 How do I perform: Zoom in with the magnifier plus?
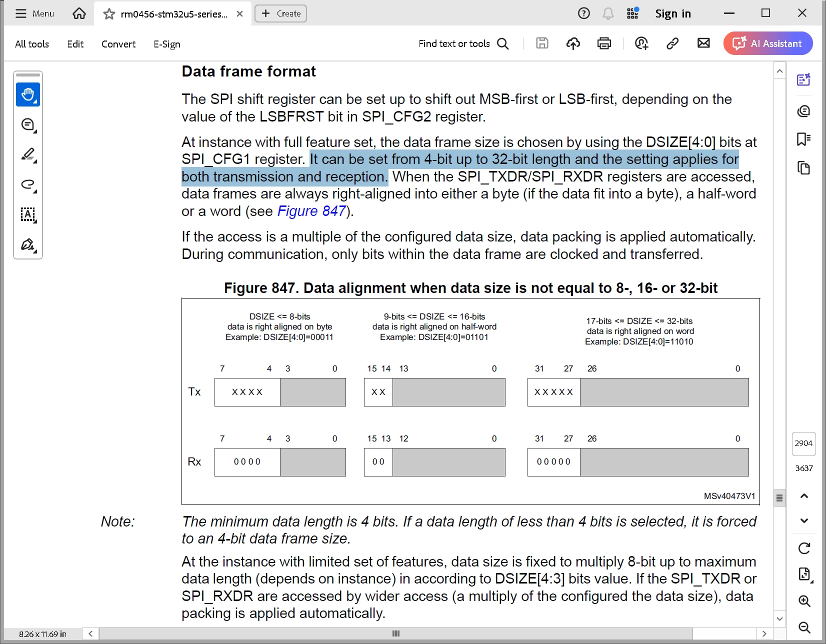pyautogui.click(x=804, y=601)
